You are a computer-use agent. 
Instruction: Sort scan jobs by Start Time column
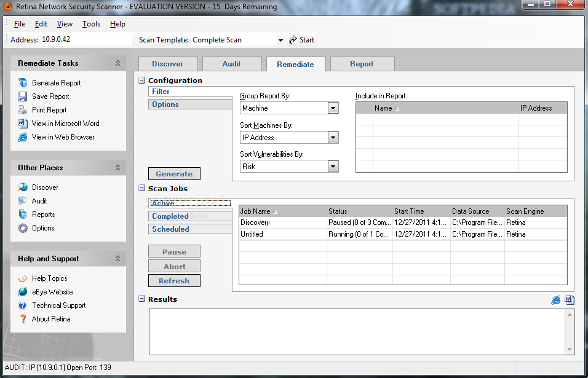(x=421, y=211)
